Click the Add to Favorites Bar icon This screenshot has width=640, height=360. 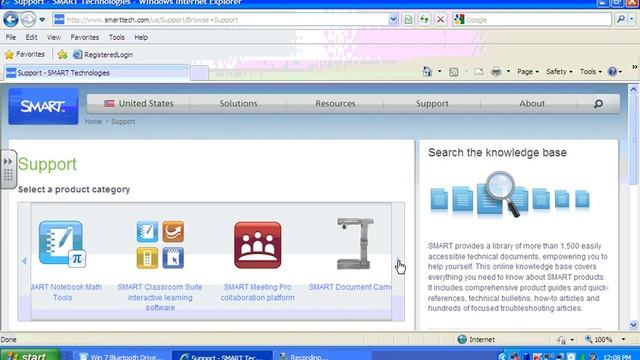(x=62, y=54)
